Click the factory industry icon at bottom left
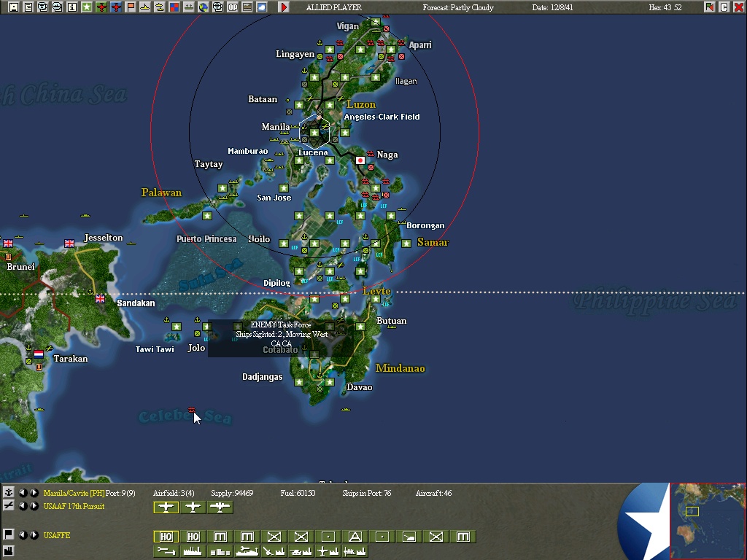The height and width of the screenshot is (560, 747). [x=8, y=551]
